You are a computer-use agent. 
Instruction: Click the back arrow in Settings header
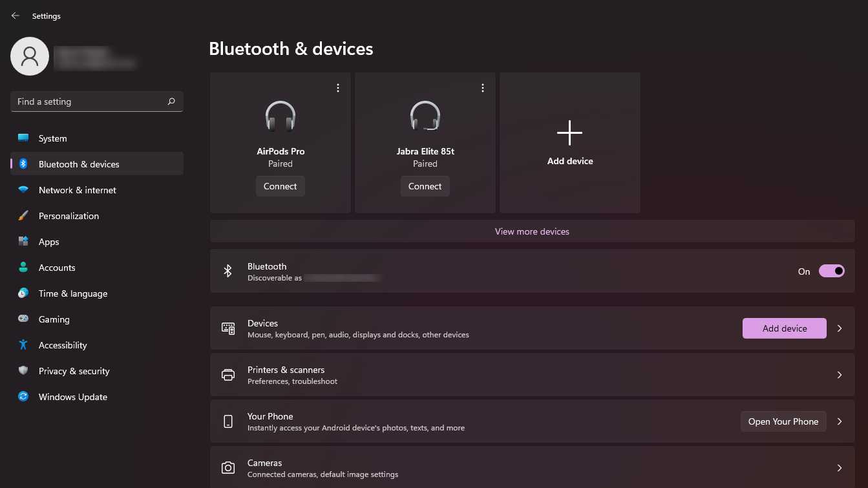coord(16,16)
